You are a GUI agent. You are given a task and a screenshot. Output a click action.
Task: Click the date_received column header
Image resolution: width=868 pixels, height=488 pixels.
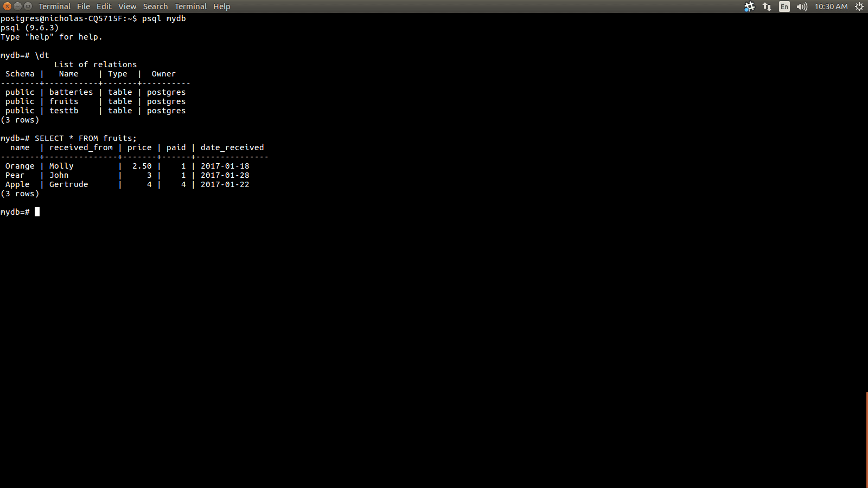coord(232,147)
